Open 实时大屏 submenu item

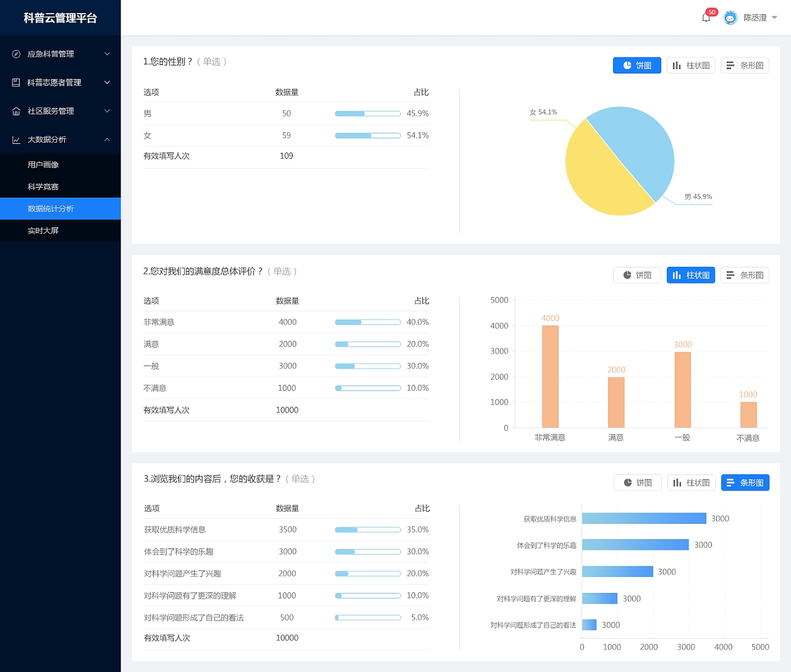coord(60,230)
